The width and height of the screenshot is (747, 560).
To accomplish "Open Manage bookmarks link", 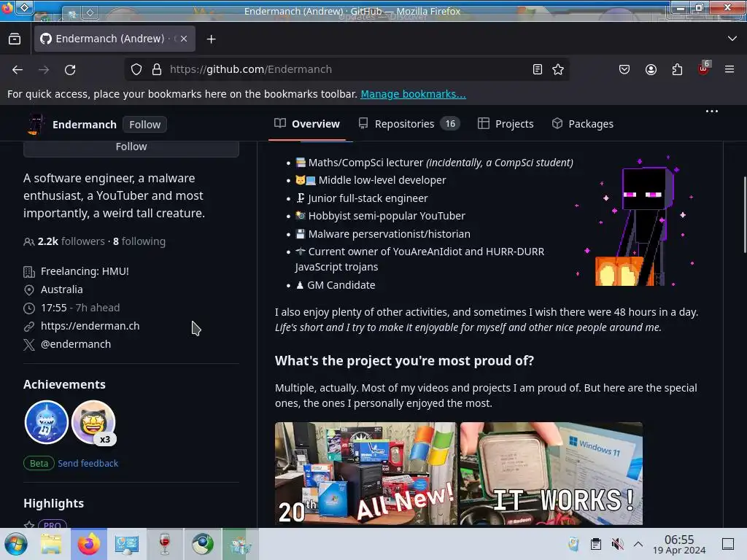I will coord(413,94).
